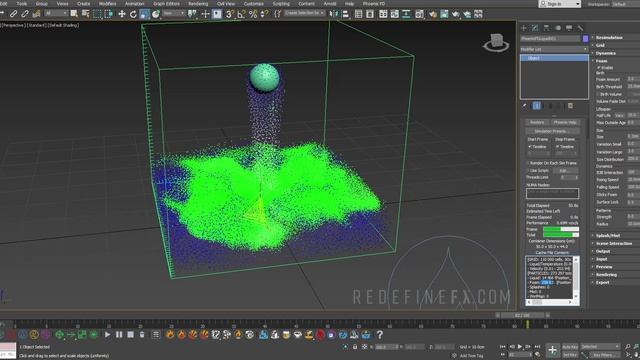Click the Simulation Presets button
The width and height of the screenshot is (640, 360).
tap(552, 131)
